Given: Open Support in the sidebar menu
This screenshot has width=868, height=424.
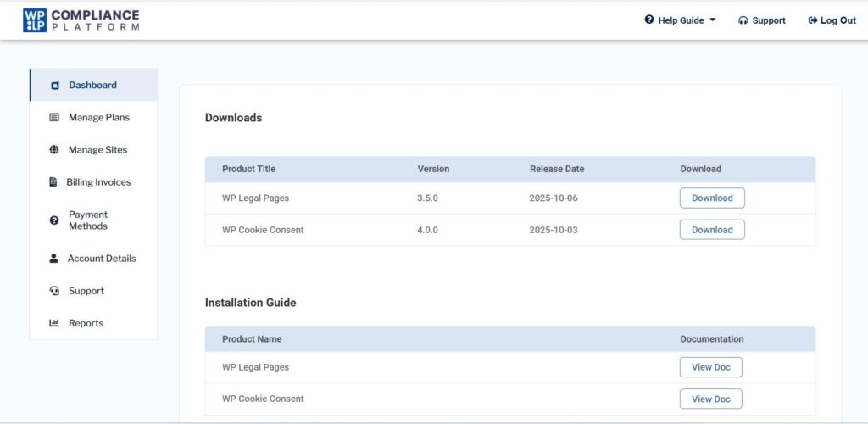Looking at the screenshot, I should point(93,291).
